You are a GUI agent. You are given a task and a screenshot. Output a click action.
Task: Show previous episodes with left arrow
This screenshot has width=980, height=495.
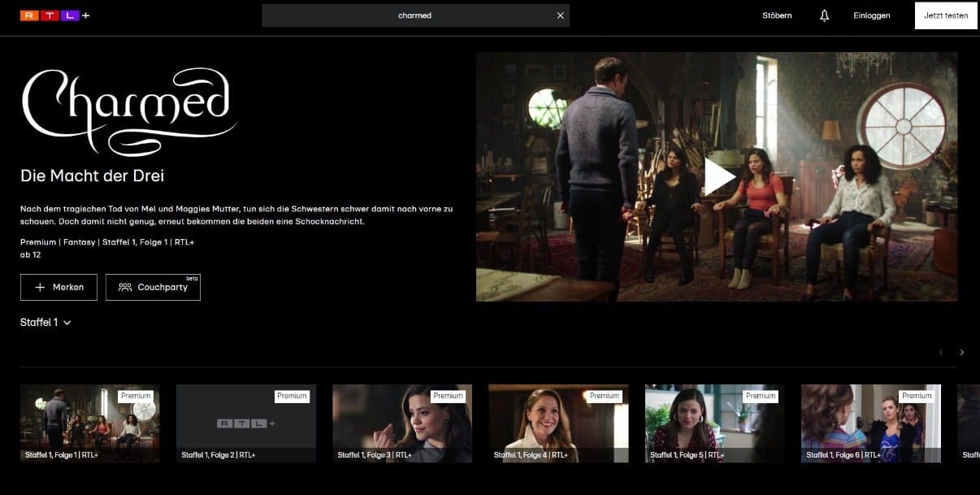[x=941, y=353]
